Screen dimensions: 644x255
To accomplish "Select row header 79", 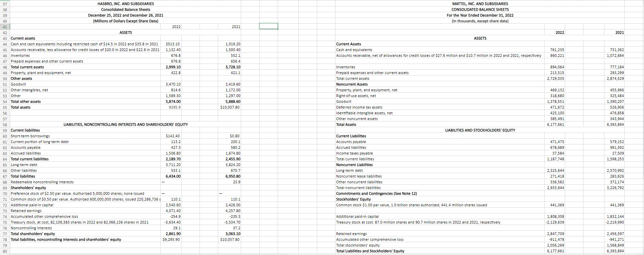I will pyautogui.click(x=5, y=245).
